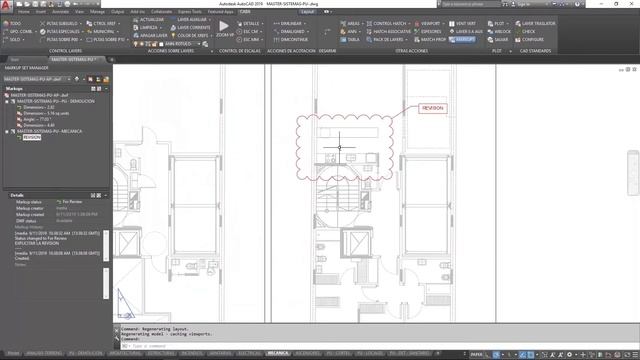
Task: Select the Angle markup tree item
Action: [37, 120]
